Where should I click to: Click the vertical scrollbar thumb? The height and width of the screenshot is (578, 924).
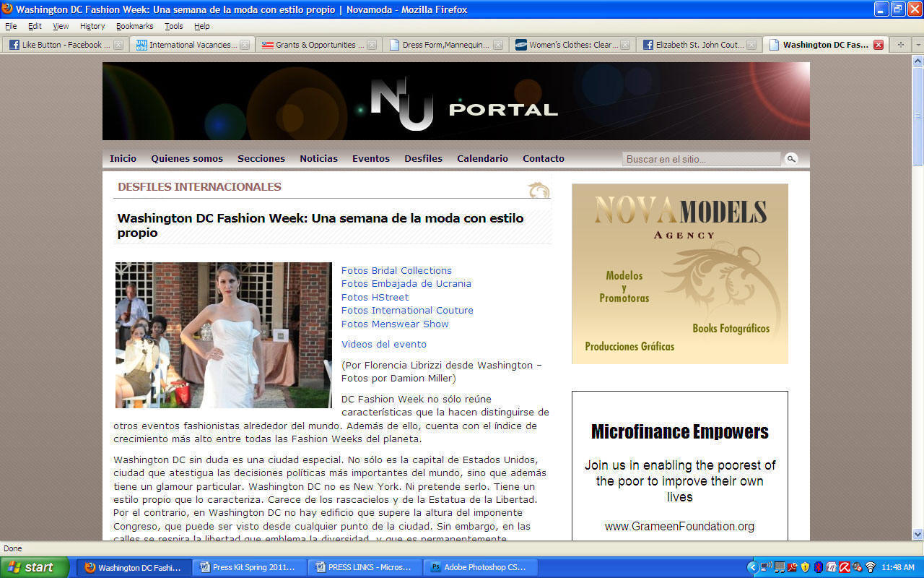(x=918, y=116)
